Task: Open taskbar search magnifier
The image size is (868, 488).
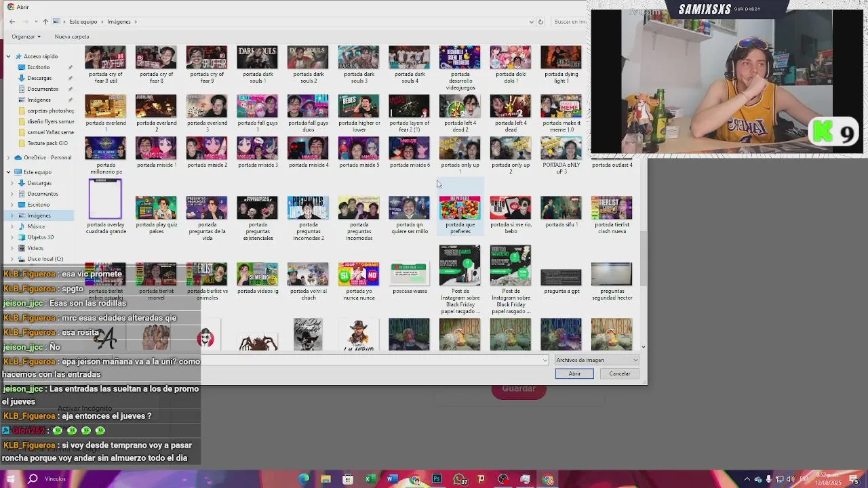Action: point(32,479)
